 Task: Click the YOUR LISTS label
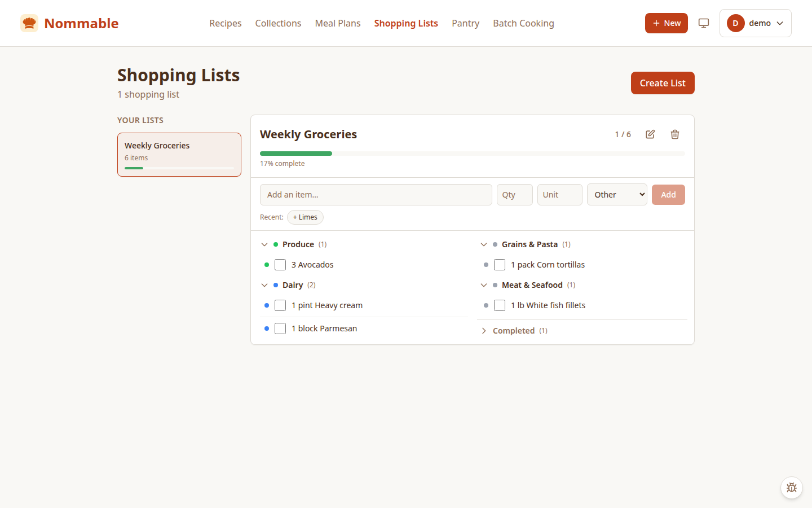(140, 120)
